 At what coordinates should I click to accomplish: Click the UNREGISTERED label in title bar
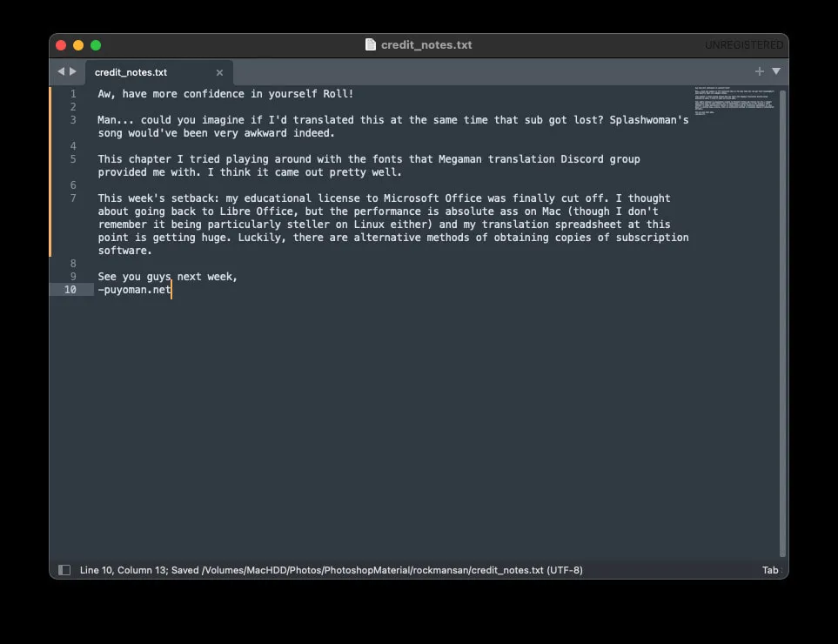[x=744, y=45]
